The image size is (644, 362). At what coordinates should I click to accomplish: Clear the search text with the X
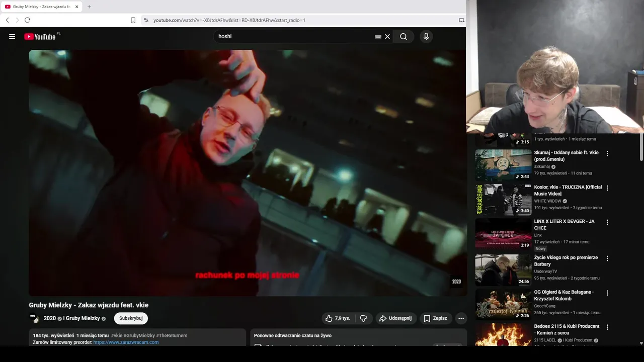[x=387, y=37]
